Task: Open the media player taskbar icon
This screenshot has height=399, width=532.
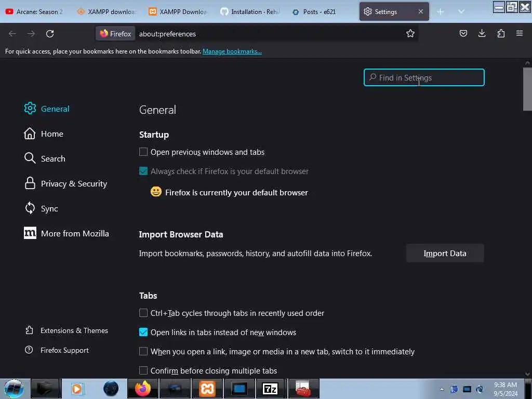Action: pyautogui.click(x=77, y=389)
